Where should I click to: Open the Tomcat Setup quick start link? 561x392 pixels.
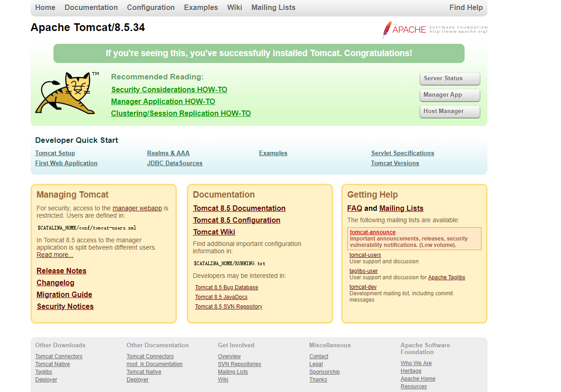(55, 153)
